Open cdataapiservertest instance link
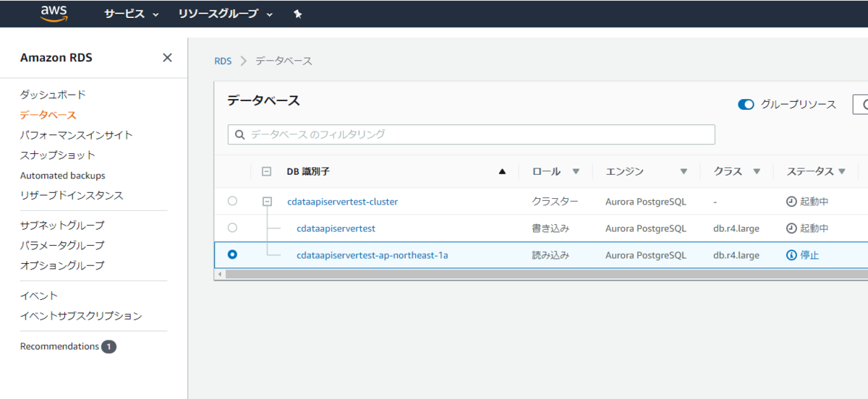Screen dimensions: 868x399 coord(336,228)
